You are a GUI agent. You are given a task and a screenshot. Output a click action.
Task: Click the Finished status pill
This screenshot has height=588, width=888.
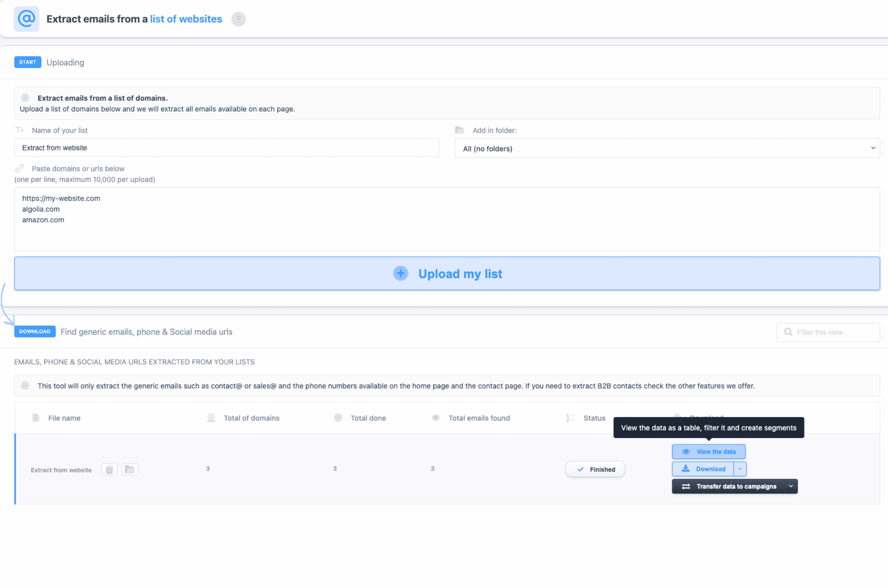pyautogui.click(x=595, y=469)
